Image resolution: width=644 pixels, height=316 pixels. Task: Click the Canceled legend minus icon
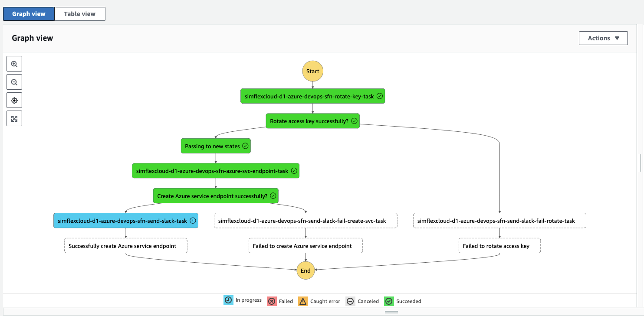coord(350,301)
